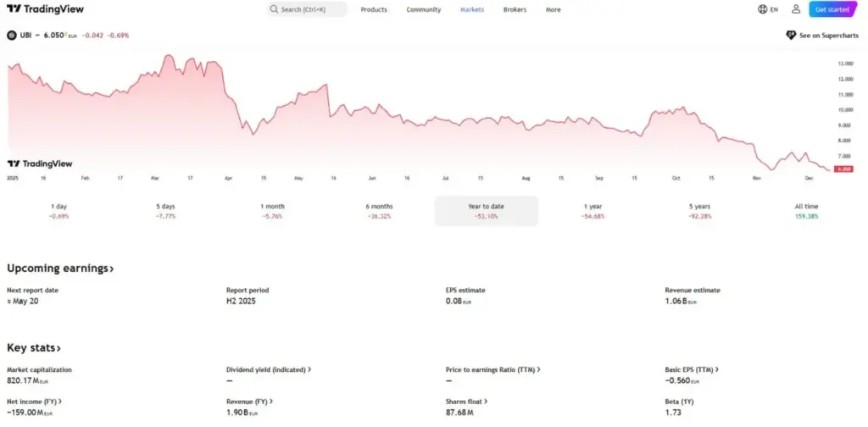This screenshot has height=427, width=868.
Task: Click the red 6.050 price label on chart axis
Action: click(x=844, y=169)
